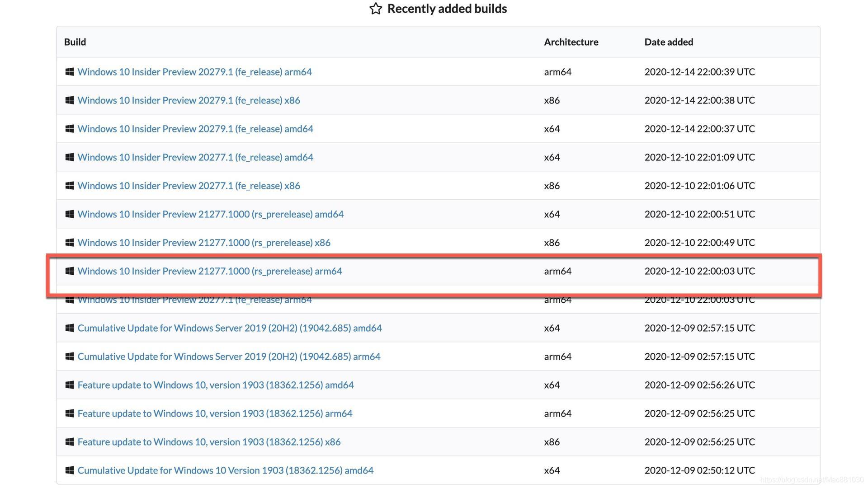Open Windows 10 Insider Preview 20279.1 x86 build
Image resolution: width=868 pixels, height=488 pixels.
tap(189, 100)
